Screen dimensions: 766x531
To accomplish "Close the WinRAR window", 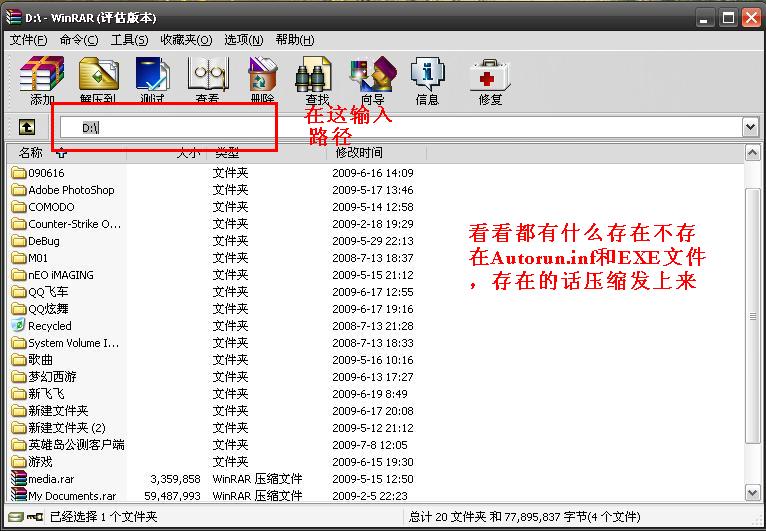I will (751, 19).
